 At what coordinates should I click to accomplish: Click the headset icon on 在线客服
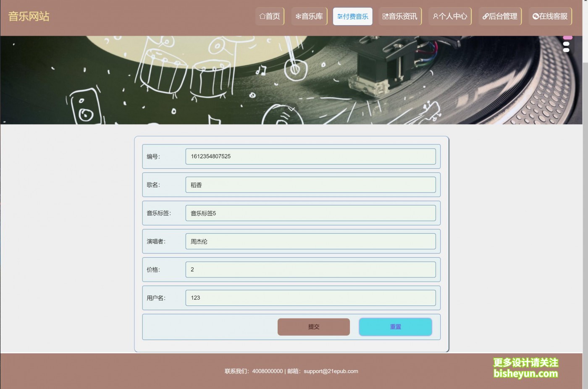(535, 16)
